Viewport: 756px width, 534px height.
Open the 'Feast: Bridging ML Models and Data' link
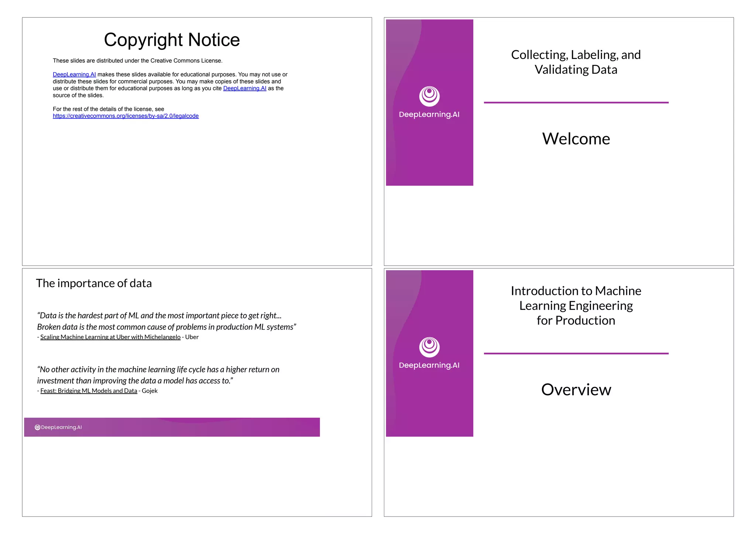pyautogui.click(x=89, y=391)
